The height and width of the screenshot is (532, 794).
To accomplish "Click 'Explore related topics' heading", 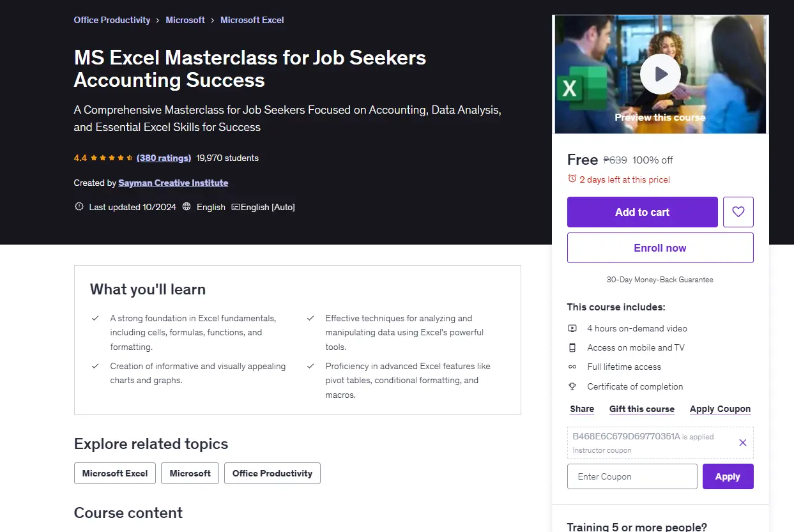I will pos(151,444).
